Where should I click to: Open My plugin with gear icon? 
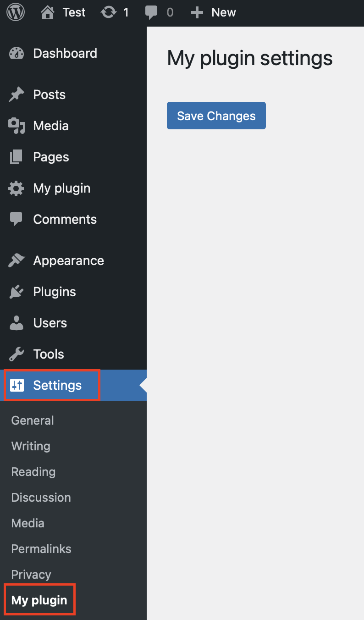(x=61, y=188)
